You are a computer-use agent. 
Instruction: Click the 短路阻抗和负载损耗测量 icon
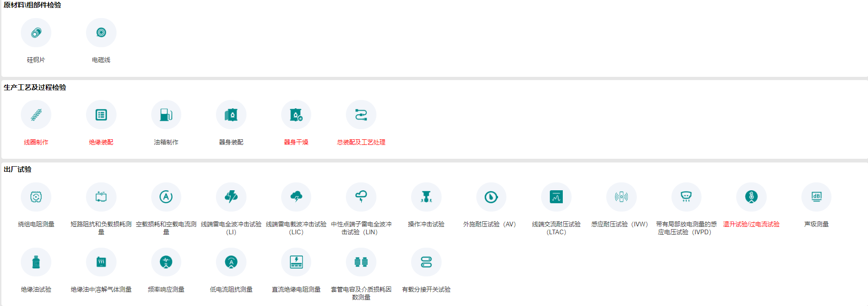101,197
